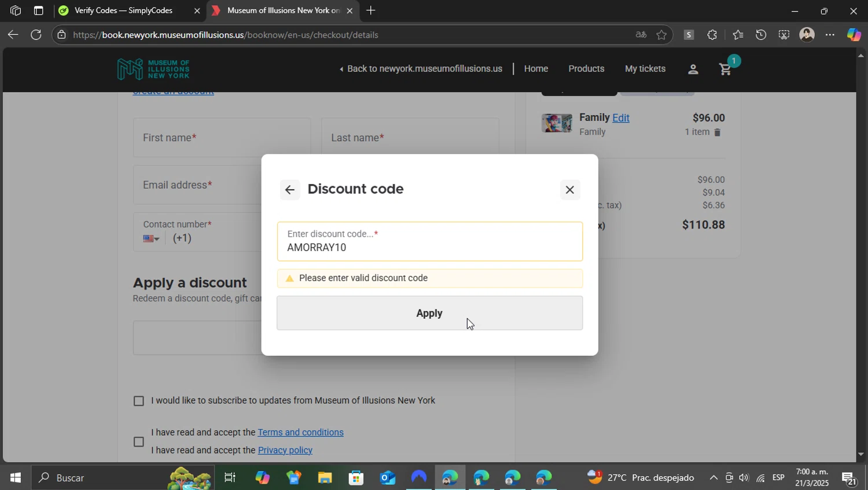
Task: Open the weather widget showing 27°C
Action: pos(641,478)
